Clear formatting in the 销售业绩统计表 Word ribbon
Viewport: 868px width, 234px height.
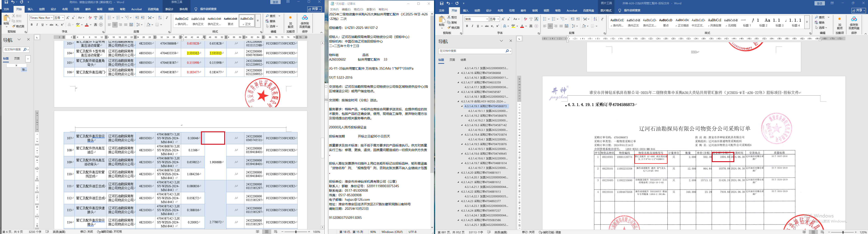pos(90,18)
